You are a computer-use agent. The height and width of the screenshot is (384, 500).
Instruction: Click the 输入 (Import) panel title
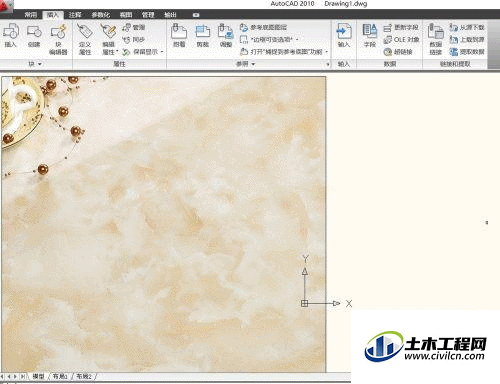[344, 64]
